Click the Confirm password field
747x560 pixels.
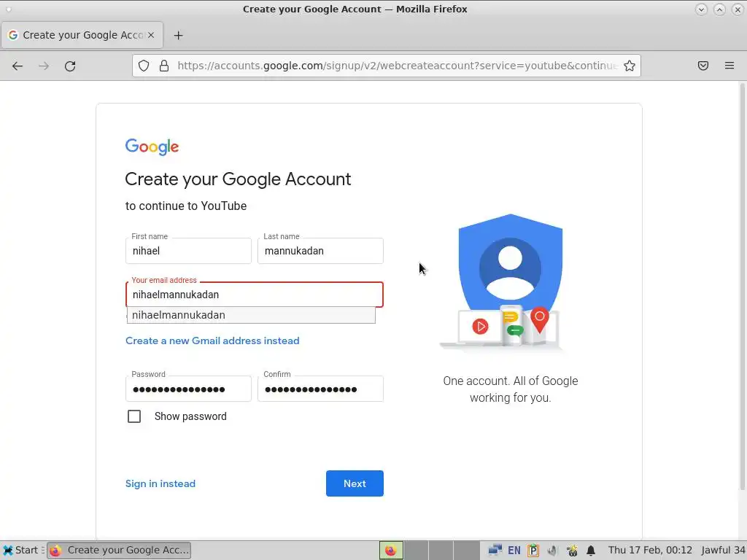320,389
